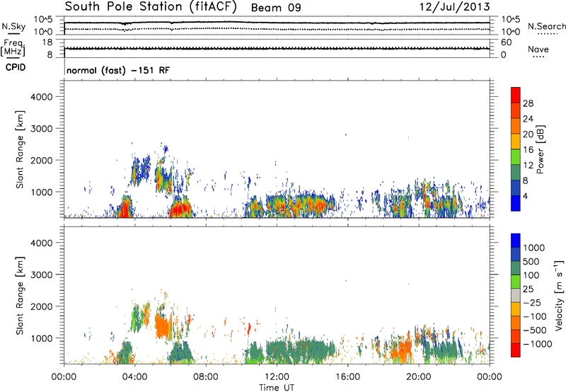Image resolution: width=566 pixels, height=392 pixels.
Task: Click the '1000' positive velocity scale value
Action: [534, 248]
